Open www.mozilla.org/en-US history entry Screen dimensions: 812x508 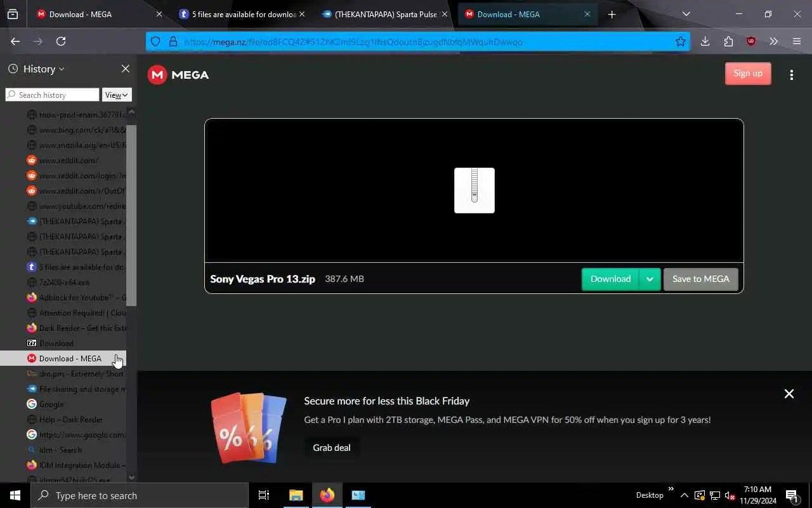click(63, 145)
